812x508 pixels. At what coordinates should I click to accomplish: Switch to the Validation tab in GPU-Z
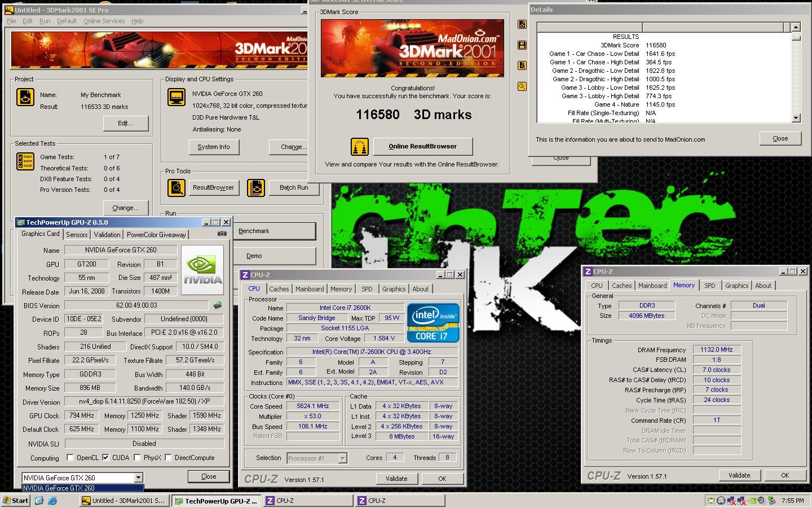click(x=107, y=235)
